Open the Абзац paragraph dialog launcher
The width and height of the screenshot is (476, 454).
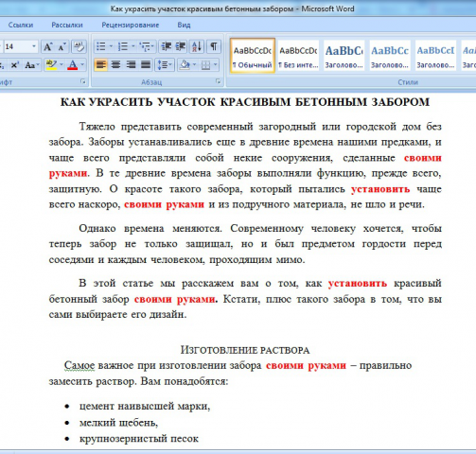click(x=219, y=82)
